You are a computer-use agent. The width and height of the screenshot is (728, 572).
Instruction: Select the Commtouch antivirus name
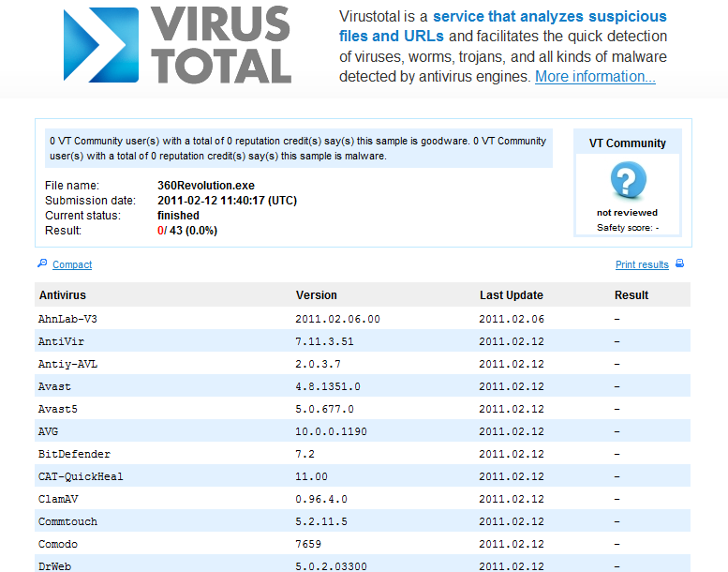coord(67,521)
